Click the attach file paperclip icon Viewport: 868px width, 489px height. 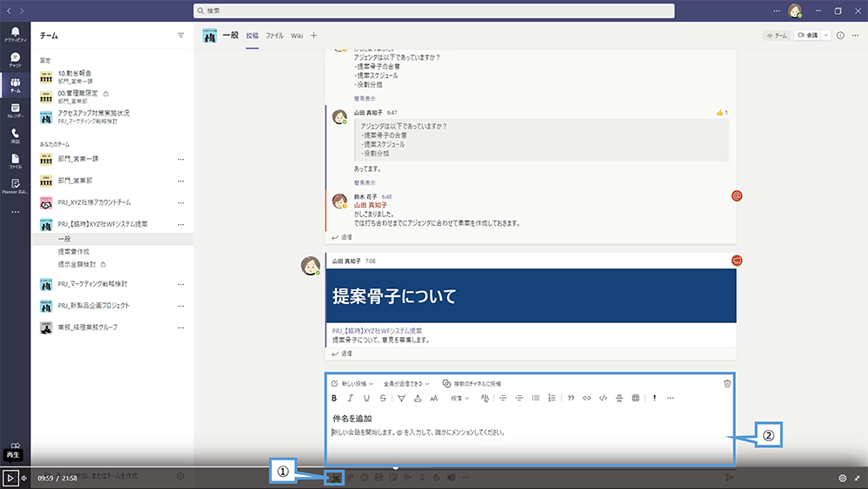pyautogui.click(x=350, y=478)
